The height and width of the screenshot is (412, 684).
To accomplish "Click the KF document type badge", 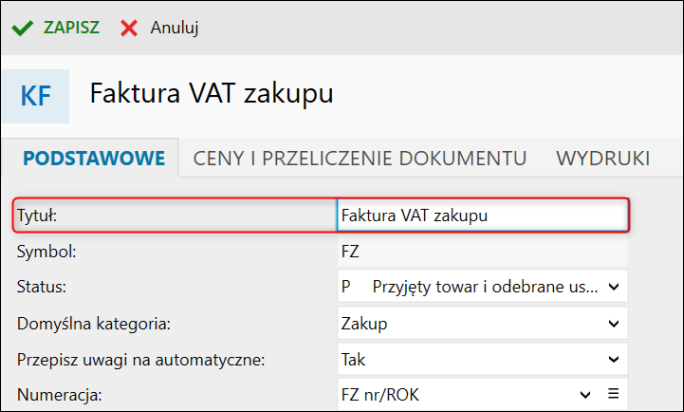I will coord(35,96).
